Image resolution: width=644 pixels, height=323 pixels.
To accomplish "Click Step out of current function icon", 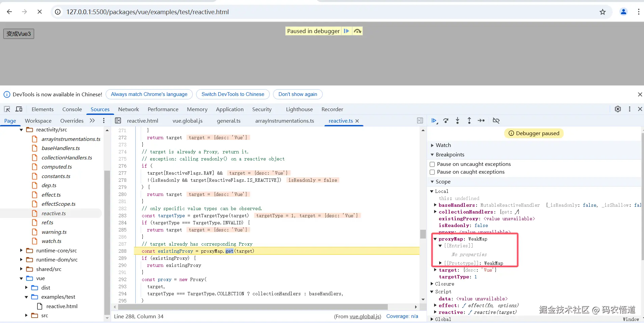I will (469, 121).
